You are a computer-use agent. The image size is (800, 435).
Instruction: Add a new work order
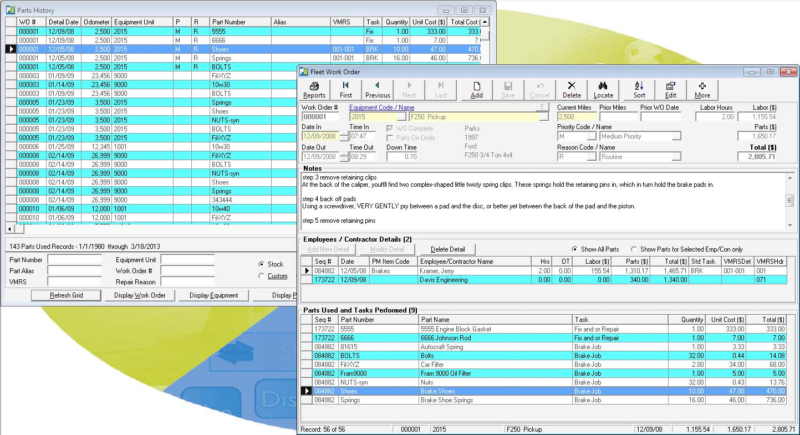pyautogui.click(x=477, y=89)
